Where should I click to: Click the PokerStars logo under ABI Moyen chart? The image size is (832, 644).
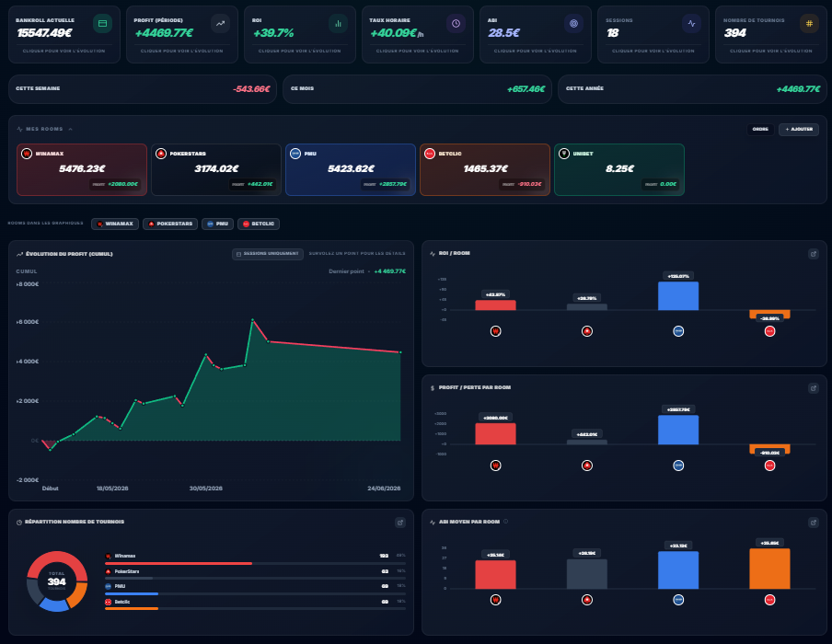[x=587, y=600]
